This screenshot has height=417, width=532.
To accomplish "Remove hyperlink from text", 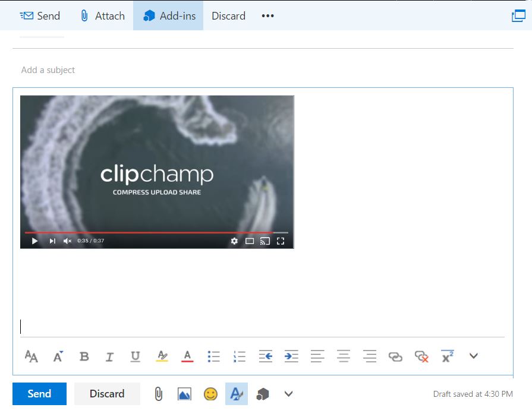I will [x=421, y=356].
